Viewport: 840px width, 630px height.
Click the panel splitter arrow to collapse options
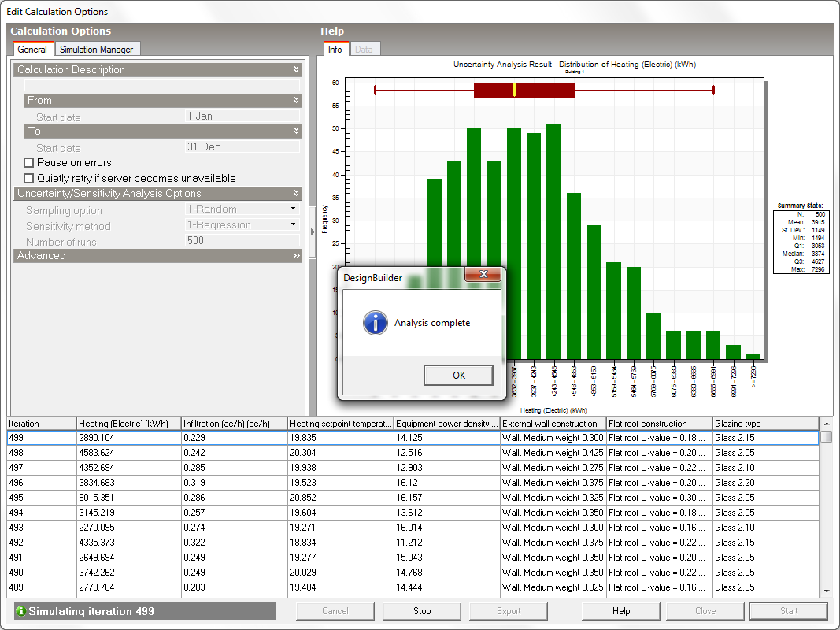(313, 232)
